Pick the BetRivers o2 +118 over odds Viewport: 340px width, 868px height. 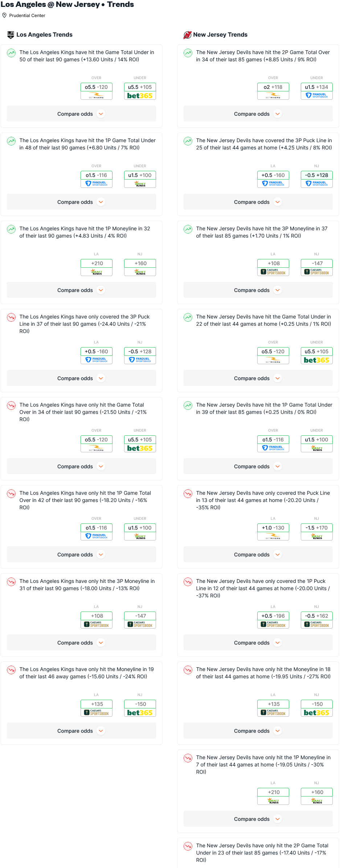pyautogui.click(x=273, y=91)
